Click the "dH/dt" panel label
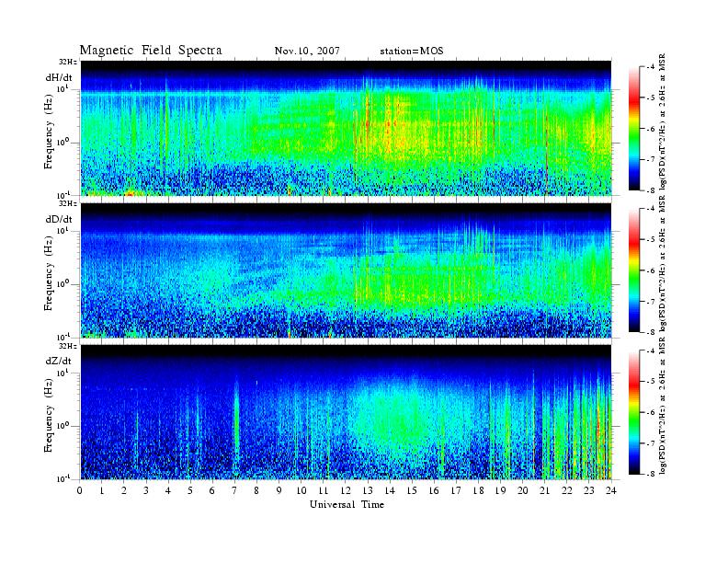728x563 pixels. [x=59, y=77]
